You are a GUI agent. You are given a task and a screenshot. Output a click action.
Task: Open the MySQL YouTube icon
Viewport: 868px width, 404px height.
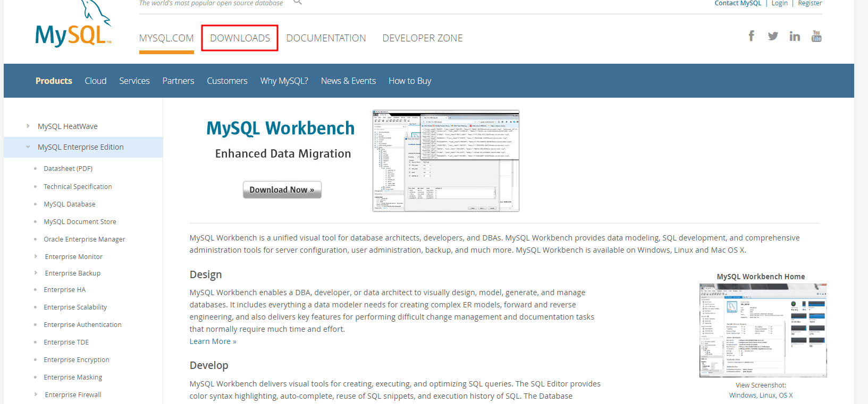816,36
